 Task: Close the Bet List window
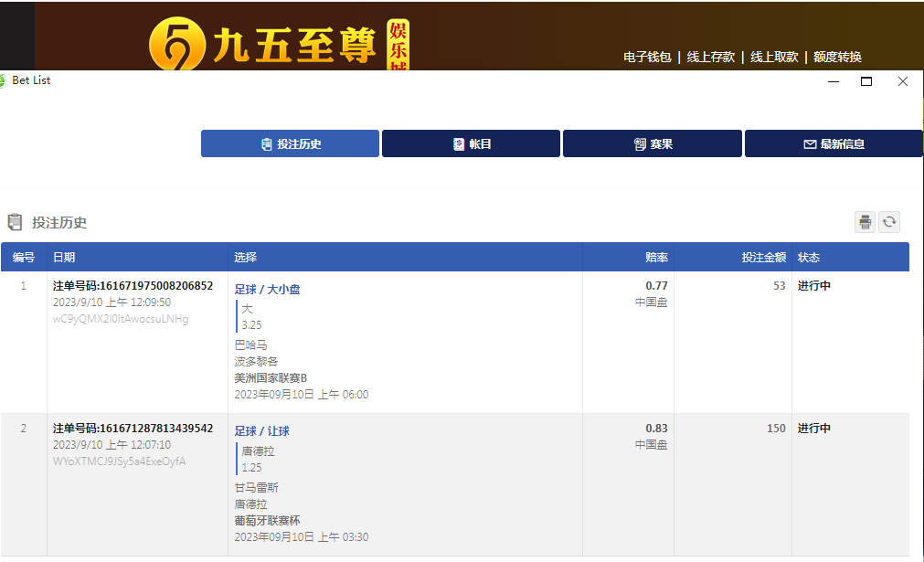903,81
